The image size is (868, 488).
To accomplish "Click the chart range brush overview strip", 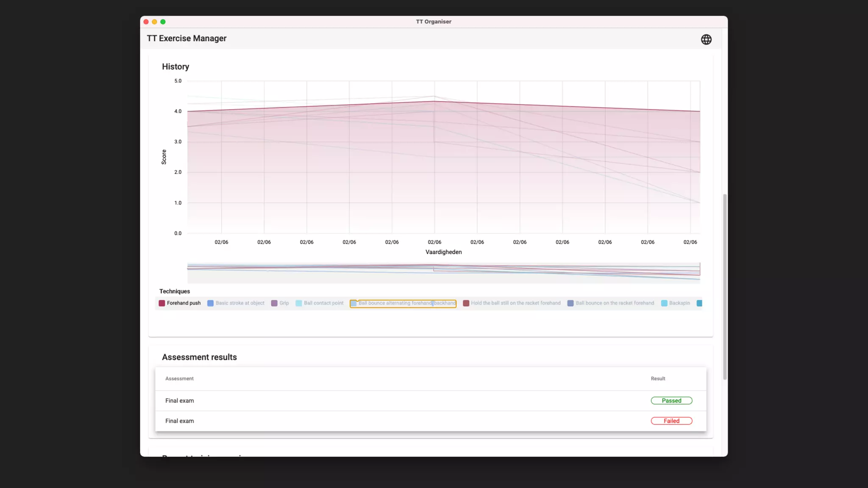I will point(443,273).
